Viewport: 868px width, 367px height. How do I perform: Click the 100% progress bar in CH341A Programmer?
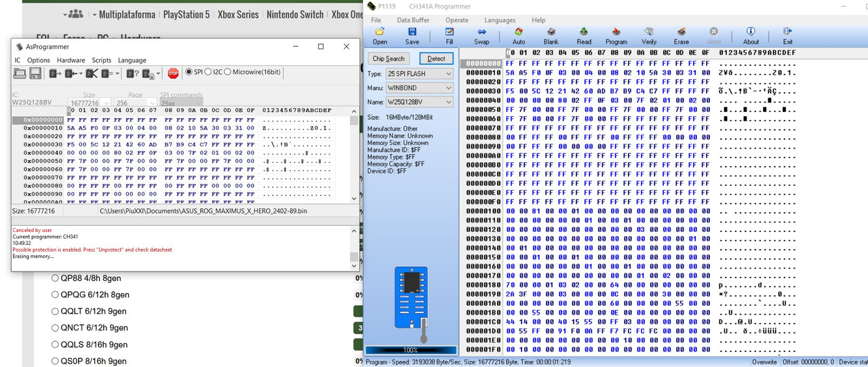[411, 350]
